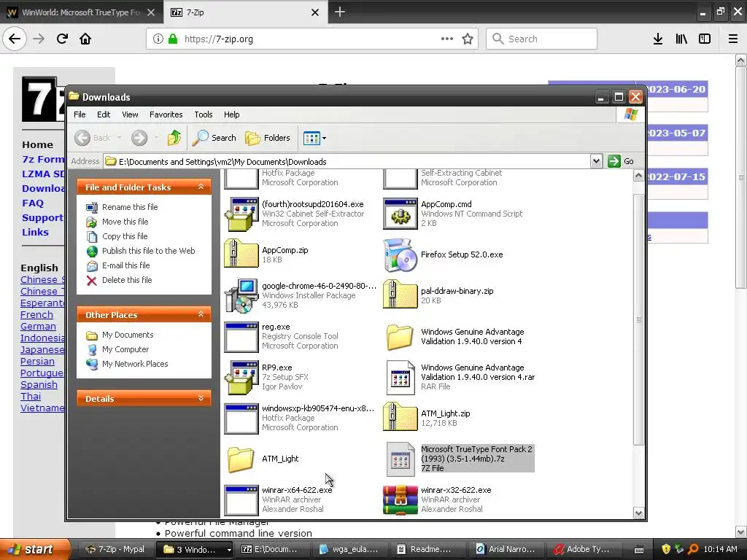Screen dimensions: 747x560
Task: Open the Forward history dropdown arrow
Action: pyautogui.click(x=156, y=138)
